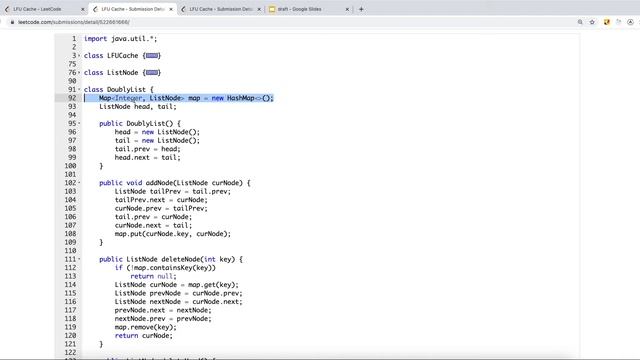Click 'ListNode curNode = map.get(key);' line

point(177,285)
